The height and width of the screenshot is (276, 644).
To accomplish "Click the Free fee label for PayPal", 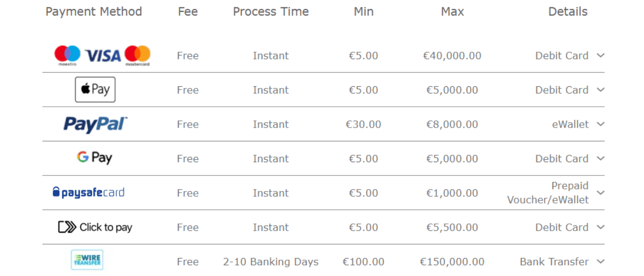I will click(188, 124).
